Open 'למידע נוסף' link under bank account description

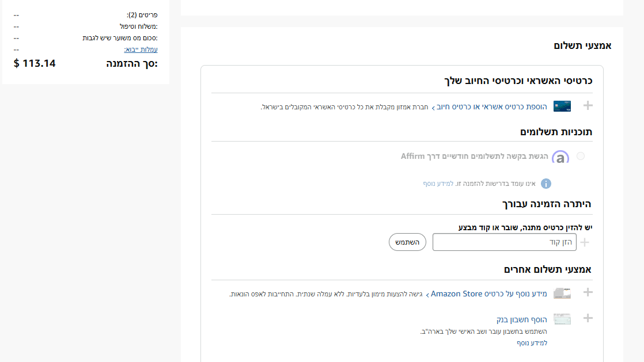(532, 343)
